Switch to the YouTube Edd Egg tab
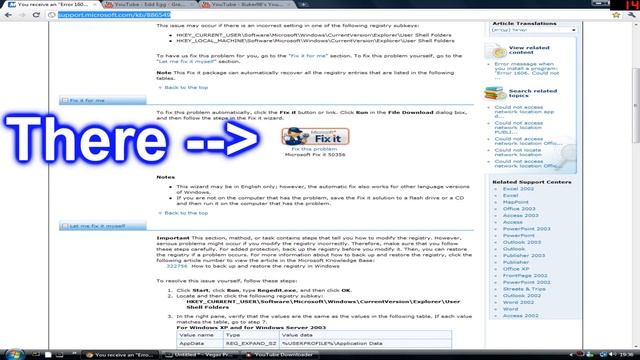The width and height of the screenshot is (640, 360). click(149, 4)
